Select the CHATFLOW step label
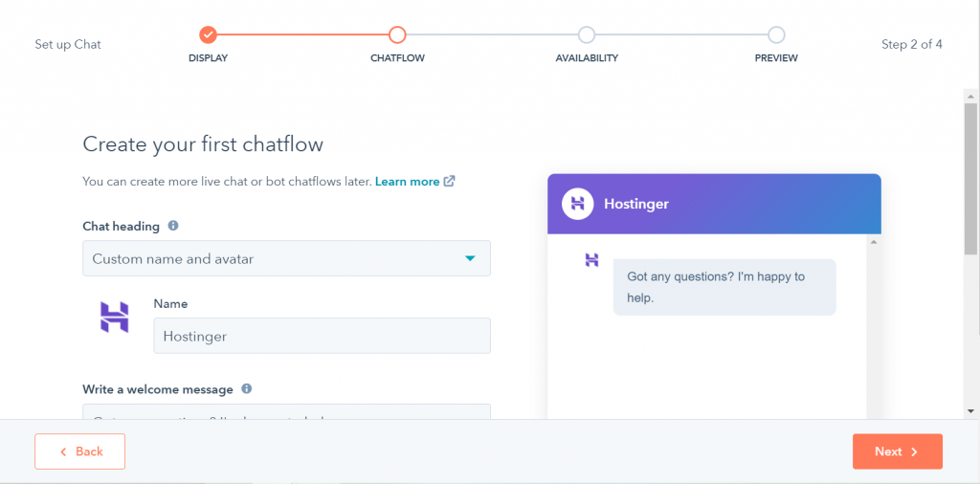The width and height of the screenshot is (980, 484). [397, 58]
